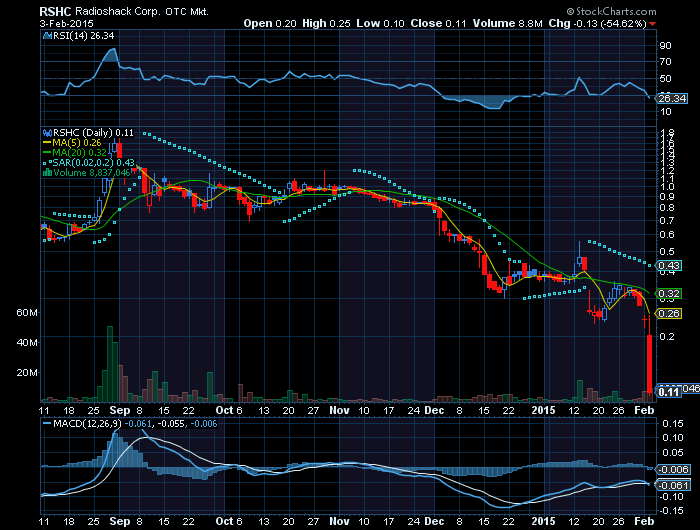Image resolution: width=700 pixels, height=530 pixels.
Task: Click the 'Nov' label on the upper date axis
Action: point(339,410)
